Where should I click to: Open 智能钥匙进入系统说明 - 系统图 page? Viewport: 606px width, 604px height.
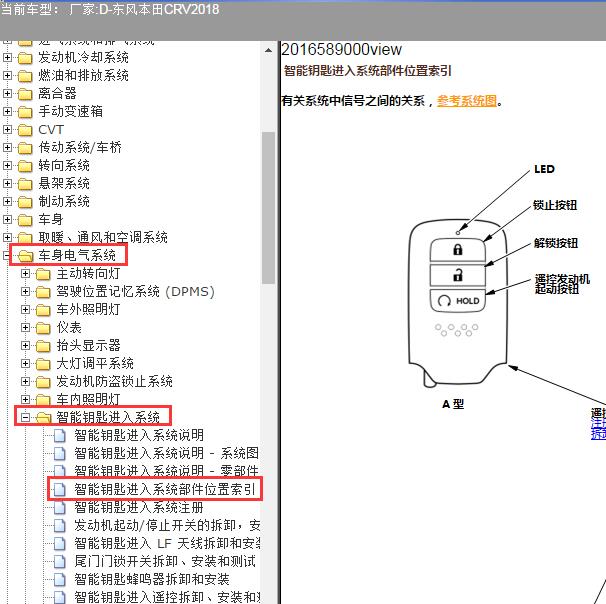pos(167,453)
